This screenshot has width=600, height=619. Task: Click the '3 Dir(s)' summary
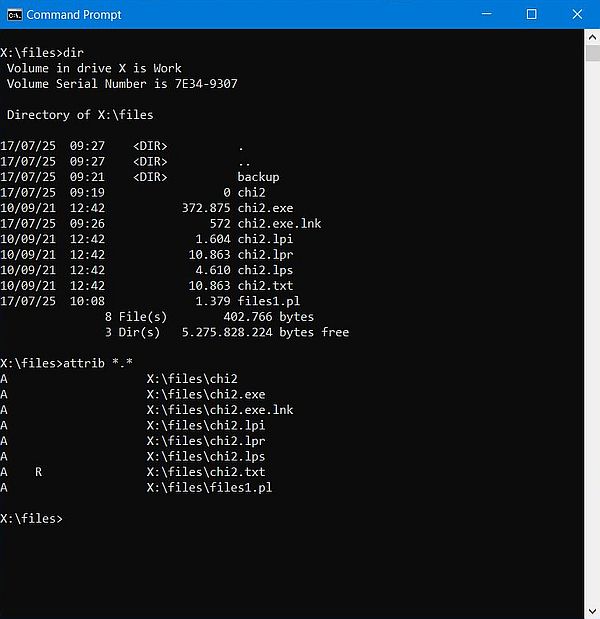tap(132, 332)
